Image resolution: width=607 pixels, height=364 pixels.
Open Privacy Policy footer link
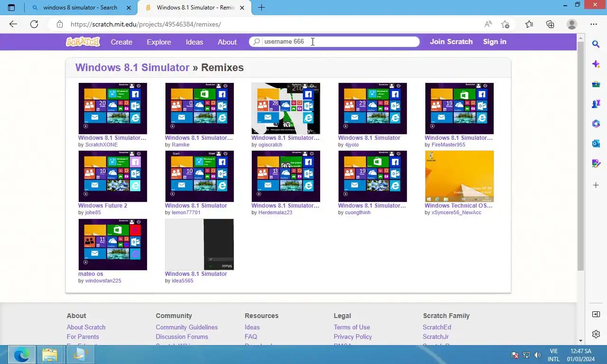[353, 337]
